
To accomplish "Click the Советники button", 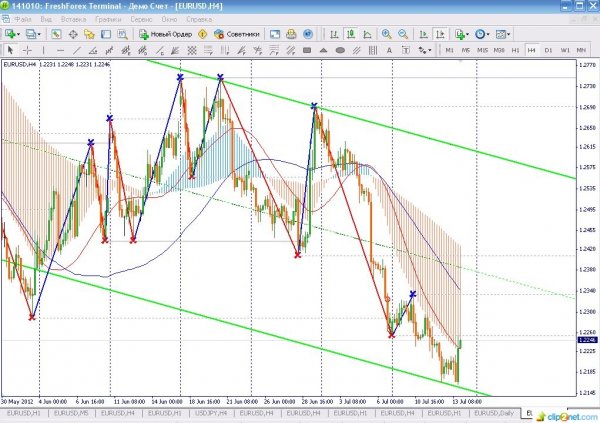I will pyautogui.click(x=236, y=33).
